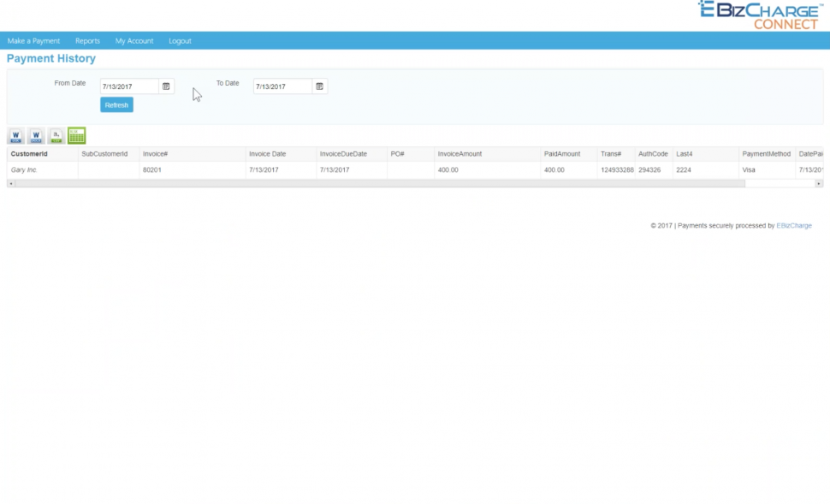Viewport: 830px width, 504px height.
Task: Select the PaymentMethod column header
Action: coord(768,153)
